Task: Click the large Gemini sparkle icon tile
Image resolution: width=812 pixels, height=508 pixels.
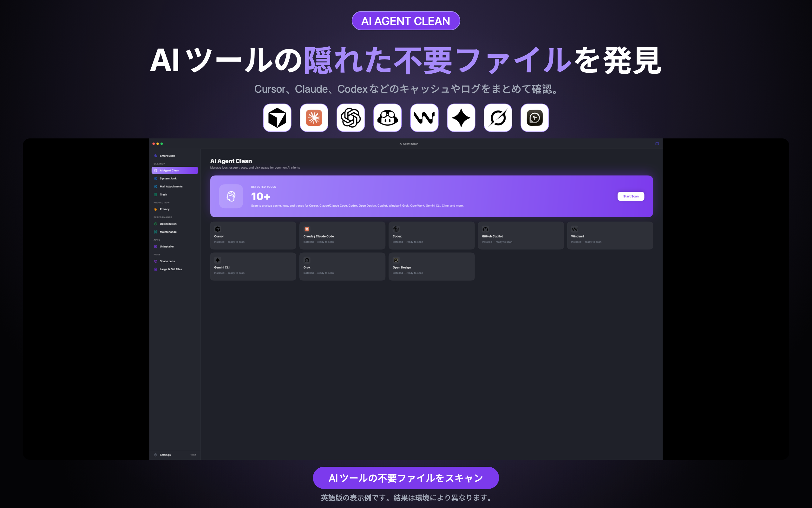Action: click(x=461, y=118)
